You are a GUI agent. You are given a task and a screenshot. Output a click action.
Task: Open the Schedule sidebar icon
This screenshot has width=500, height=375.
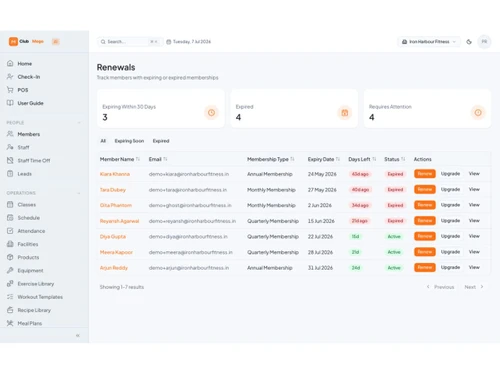coord(10,218)
